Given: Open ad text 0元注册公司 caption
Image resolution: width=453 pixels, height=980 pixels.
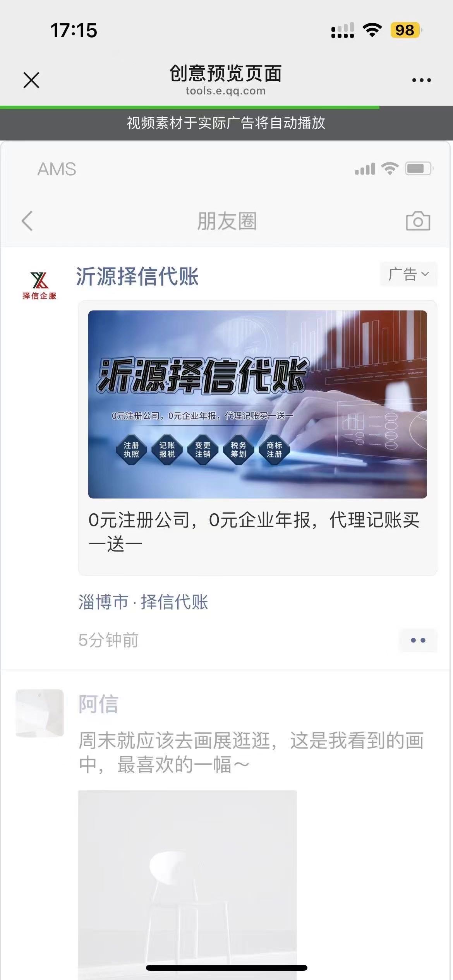Looking at the screenshot, I should [x=254, y=532].
